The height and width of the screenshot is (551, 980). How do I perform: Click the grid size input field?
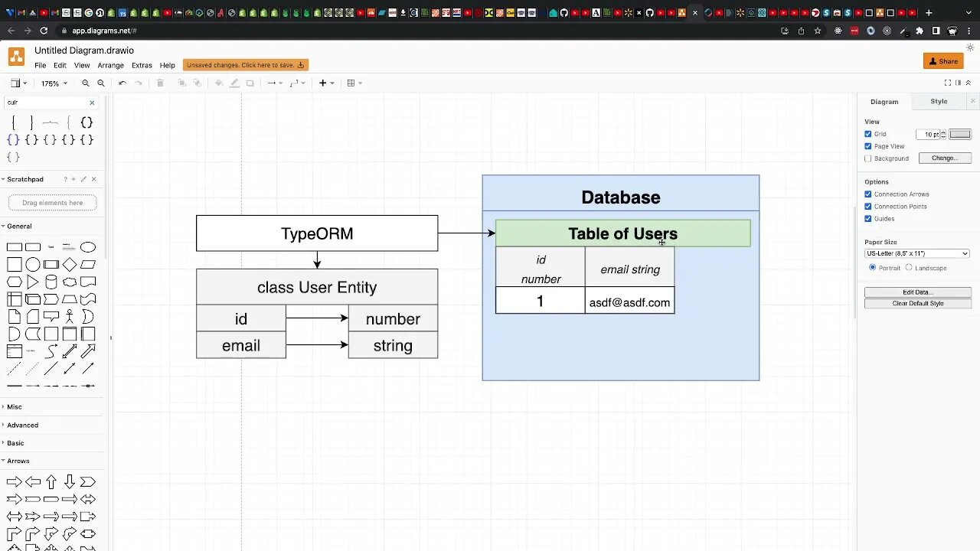929,134
